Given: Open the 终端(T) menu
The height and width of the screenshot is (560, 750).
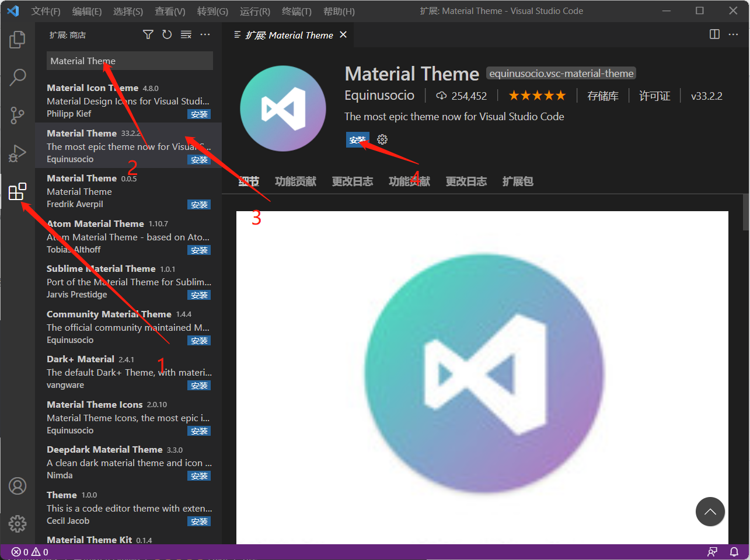Looking at the screenshot, I should [x=296, y=11].
